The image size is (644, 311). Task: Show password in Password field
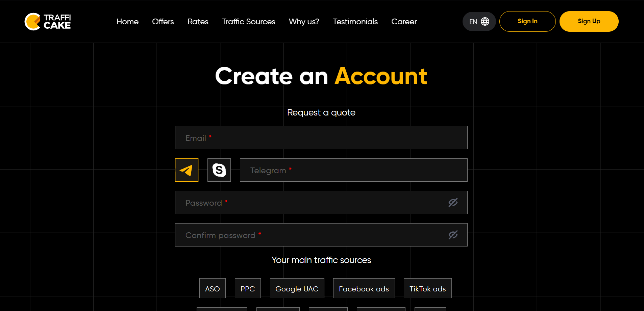pyautogui.click(x=453, y=203)
